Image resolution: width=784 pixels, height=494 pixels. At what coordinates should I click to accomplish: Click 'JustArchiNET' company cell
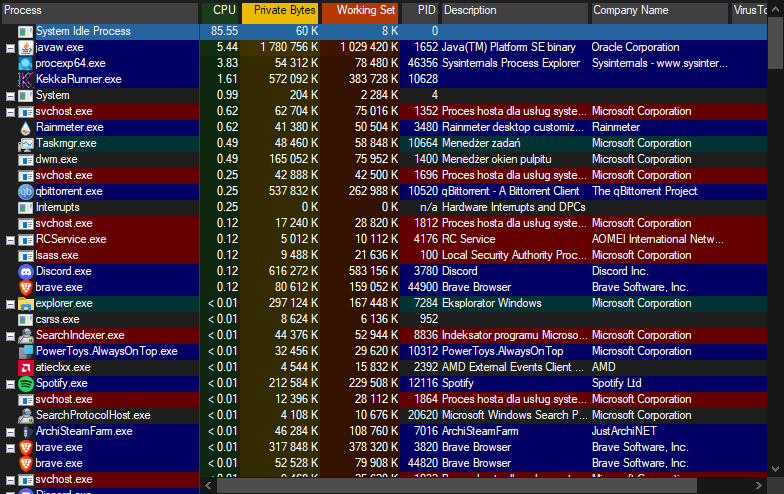[x=624, y=431]
